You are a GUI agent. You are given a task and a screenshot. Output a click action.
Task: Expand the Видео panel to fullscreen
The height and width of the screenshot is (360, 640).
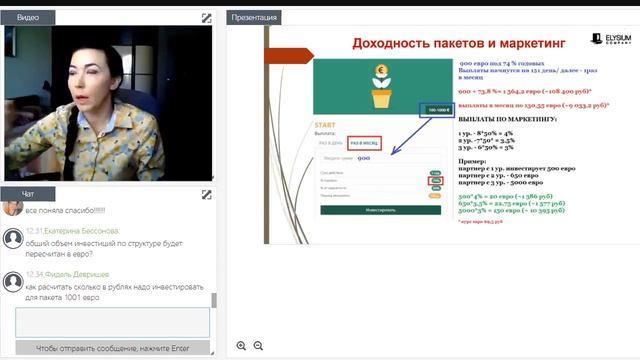point(207,18)
